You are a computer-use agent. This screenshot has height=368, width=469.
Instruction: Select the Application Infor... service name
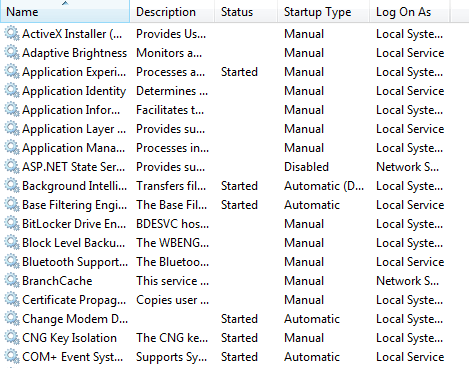coord(71,110)
